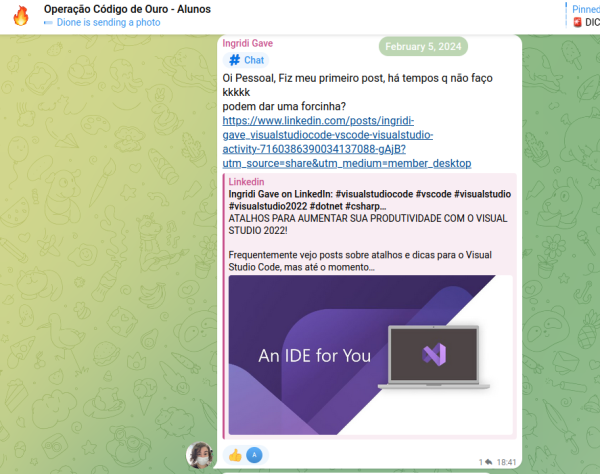Image resolution: width=600 pixels, height=474 pixels.
Task: Open Ingridi's profile photo beside the message
Action: (x=199, y=455)
